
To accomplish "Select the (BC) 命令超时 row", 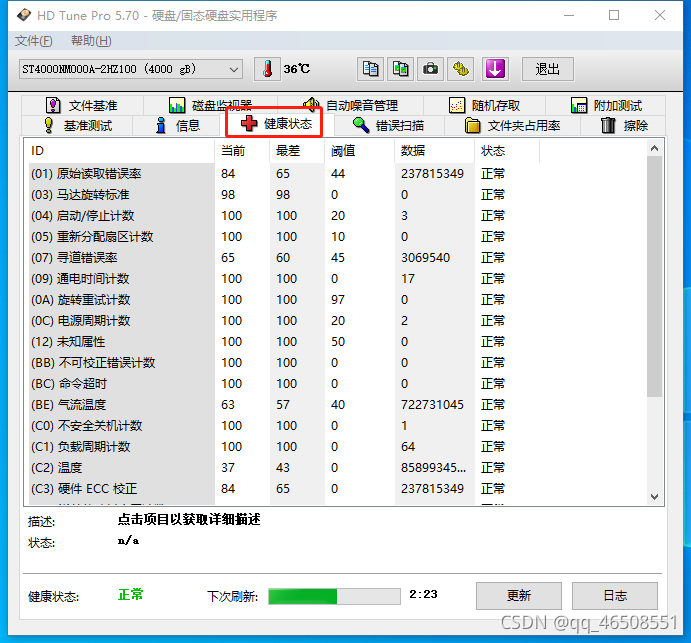I will [284, 383].
